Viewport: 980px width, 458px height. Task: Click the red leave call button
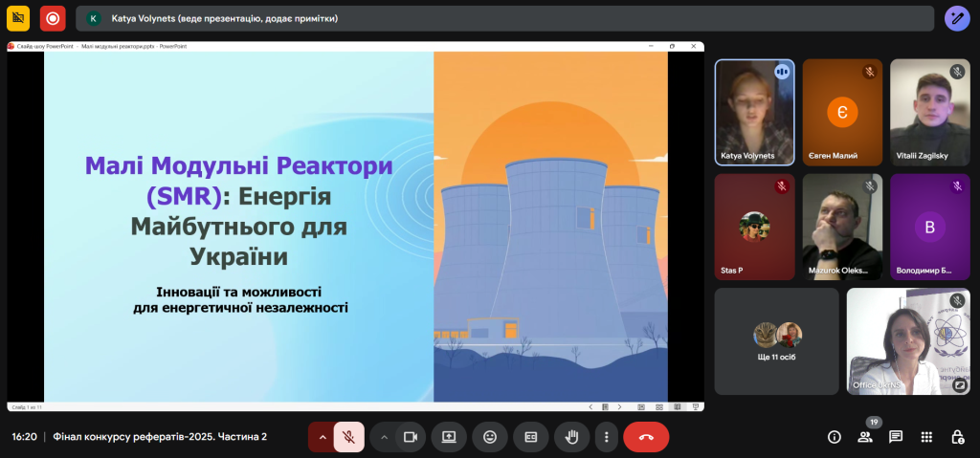tap(646, 437)
